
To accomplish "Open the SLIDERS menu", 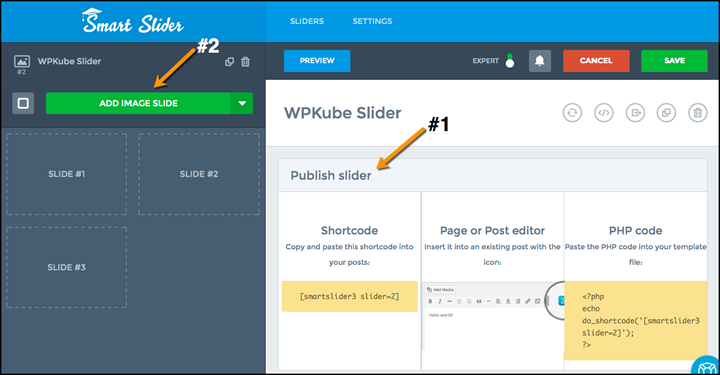I will 307,21.
